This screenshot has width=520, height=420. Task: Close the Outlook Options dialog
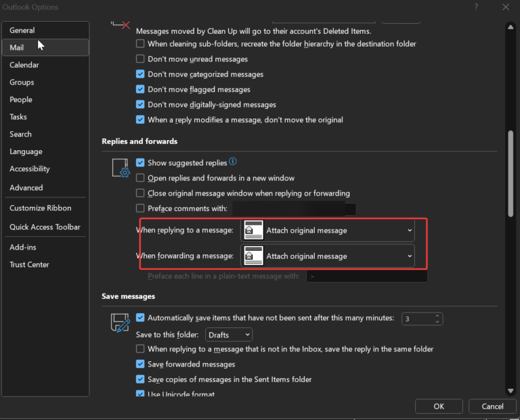(505, 7)
